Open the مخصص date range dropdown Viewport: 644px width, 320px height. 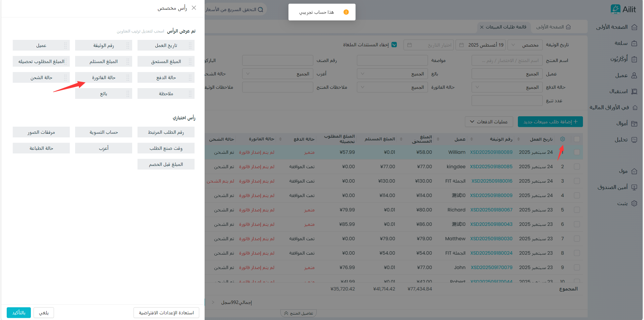coord(525,45)
